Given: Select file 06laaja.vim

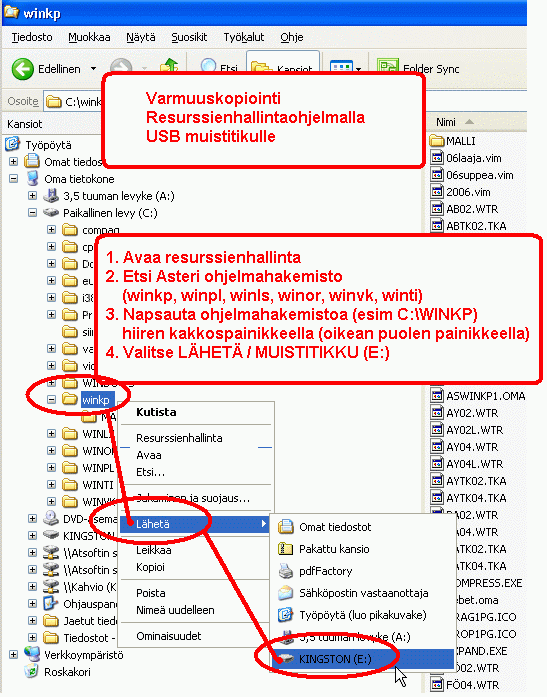Looking at the screenshot, I should pos(473,158).
